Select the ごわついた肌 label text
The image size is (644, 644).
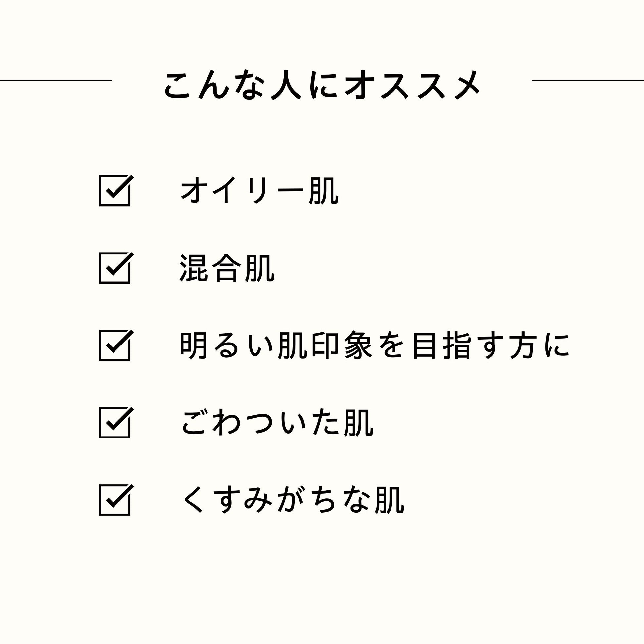tap(277, 423)
